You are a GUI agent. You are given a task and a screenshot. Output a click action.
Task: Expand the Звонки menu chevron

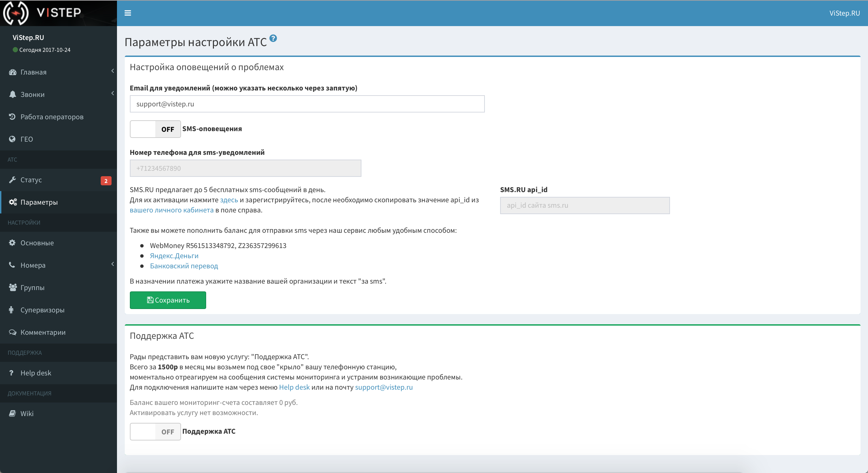tap(113, 93)
